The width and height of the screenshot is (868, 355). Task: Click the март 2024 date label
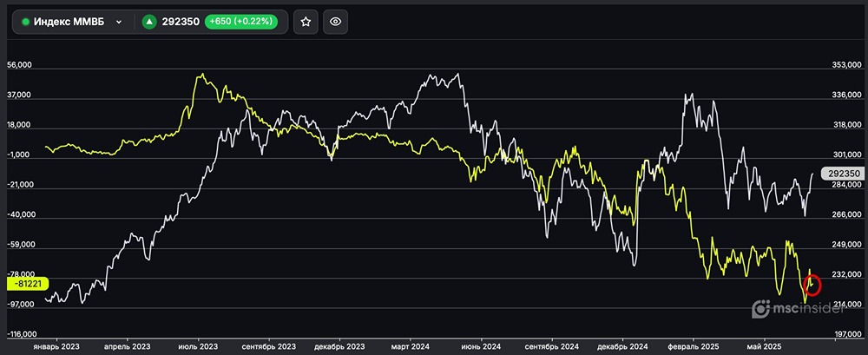[410, 346]
